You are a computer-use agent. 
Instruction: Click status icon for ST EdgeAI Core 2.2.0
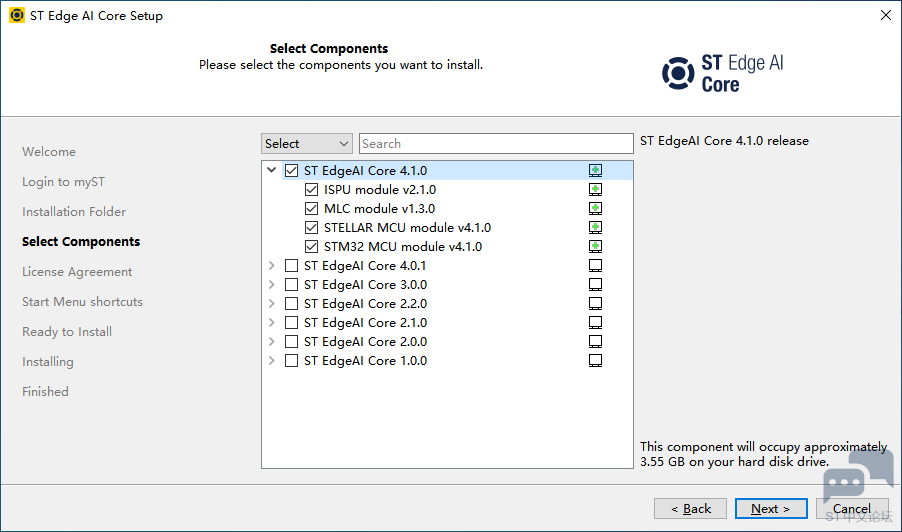tap(595, 304)
